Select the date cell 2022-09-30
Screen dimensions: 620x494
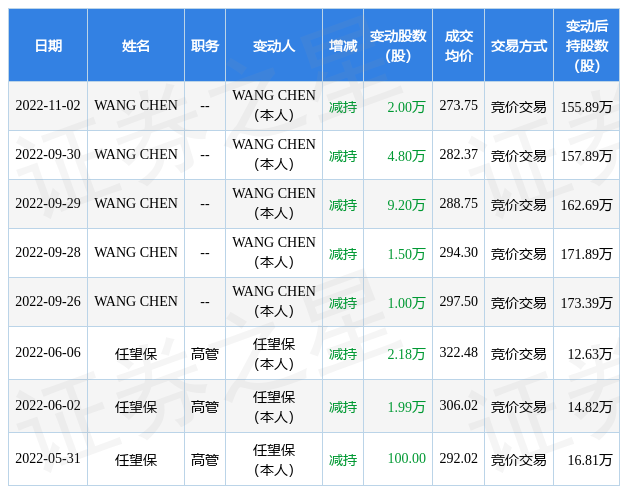(48, 155)
